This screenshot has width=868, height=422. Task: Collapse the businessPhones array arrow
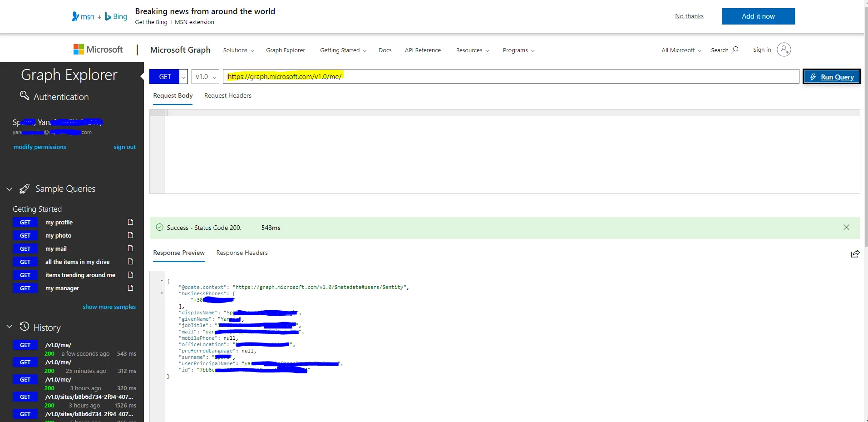[x=162, y=293]
